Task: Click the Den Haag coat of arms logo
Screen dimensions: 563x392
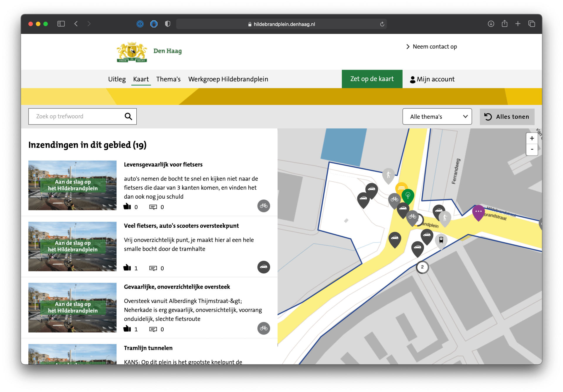Action: point(132,52)
